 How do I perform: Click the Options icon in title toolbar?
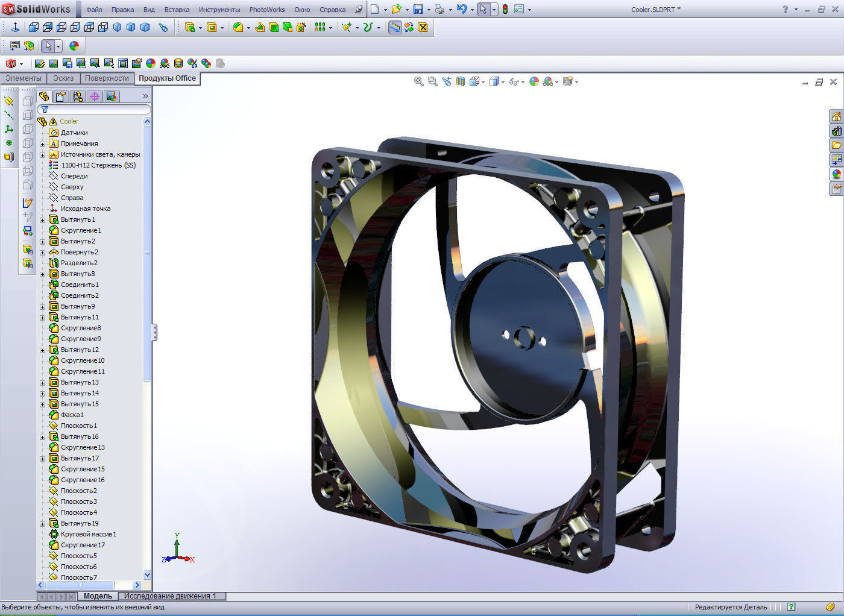point(519,9)
